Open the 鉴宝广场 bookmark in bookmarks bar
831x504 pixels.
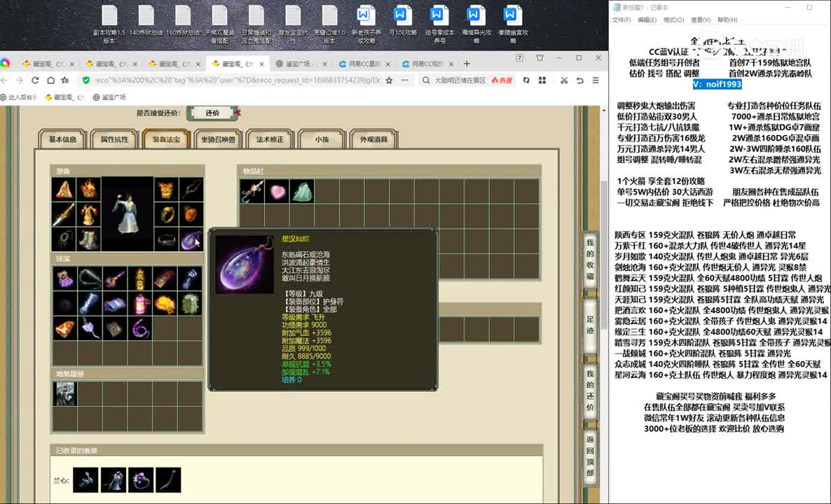pos(110,97)
